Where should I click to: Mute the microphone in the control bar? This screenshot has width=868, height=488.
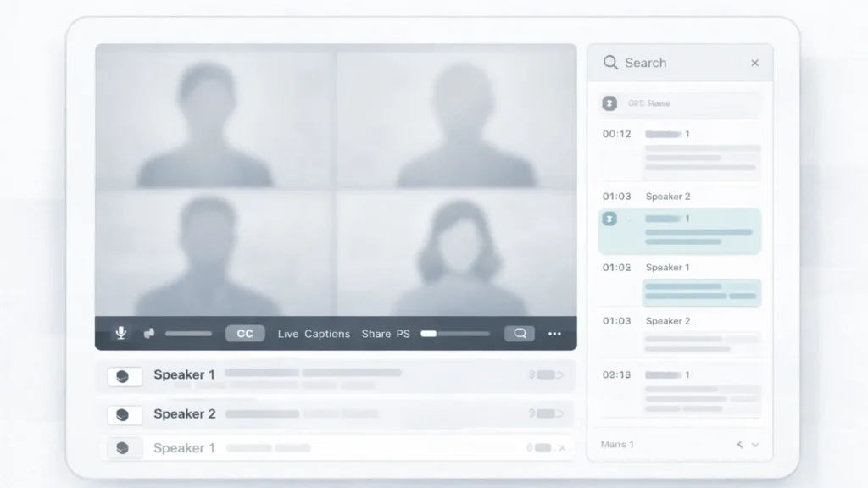tap(121, 334)
